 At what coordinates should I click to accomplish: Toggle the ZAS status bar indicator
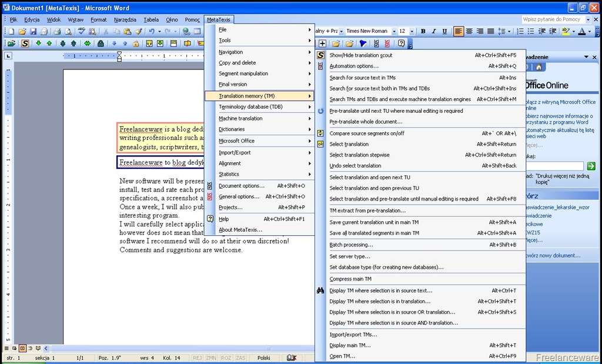(240, 358)
